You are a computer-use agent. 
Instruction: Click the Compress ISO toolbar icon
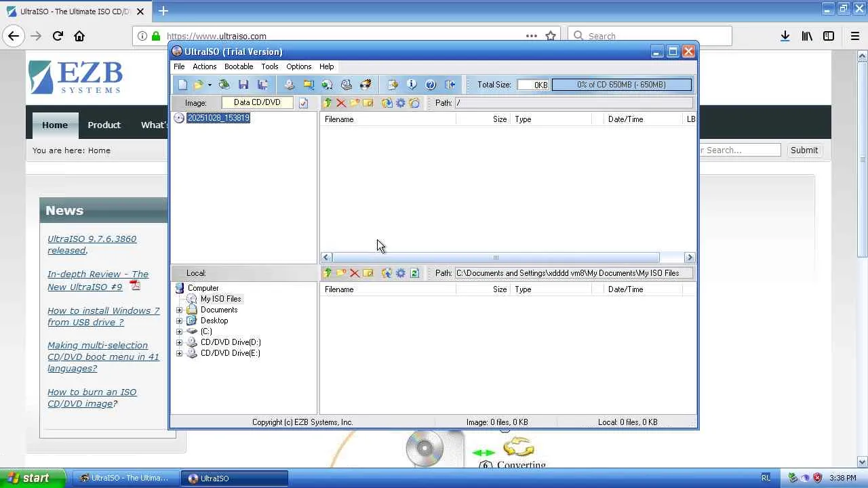coord(309,85)
